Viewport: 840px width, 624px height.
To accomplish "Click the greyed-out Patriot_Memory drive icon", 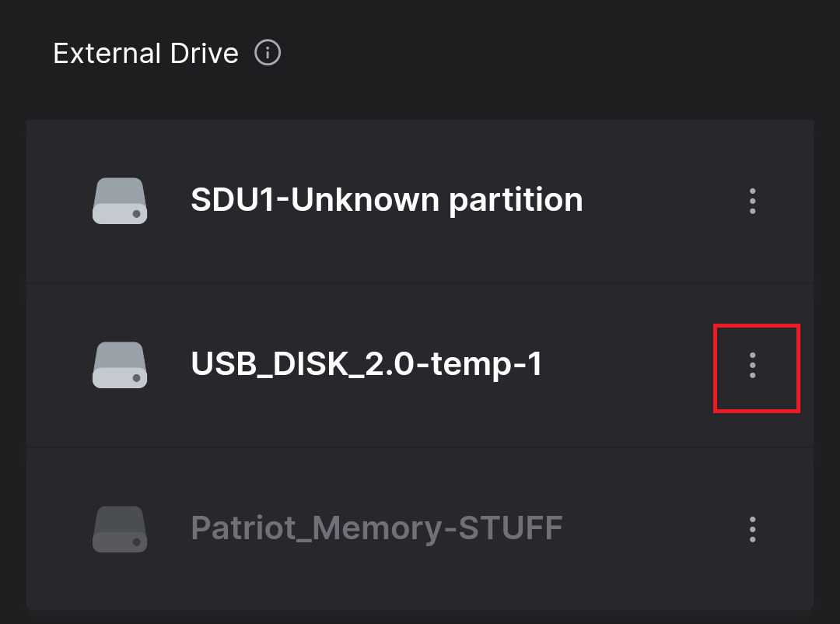I will pyautogui.click(x=120, y=529).
